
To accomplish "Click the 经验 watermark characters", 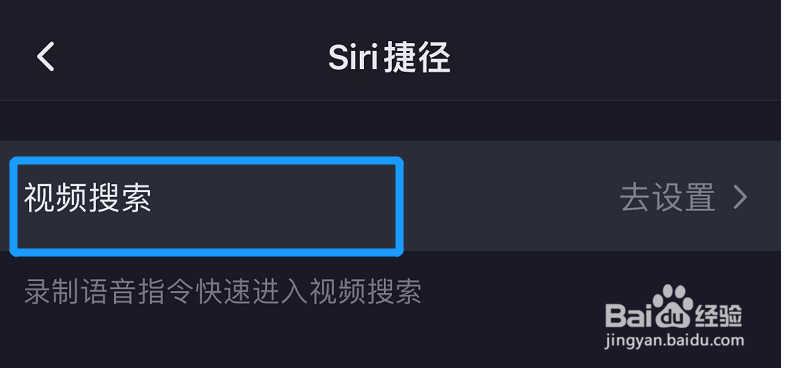I will click(718, 315).
